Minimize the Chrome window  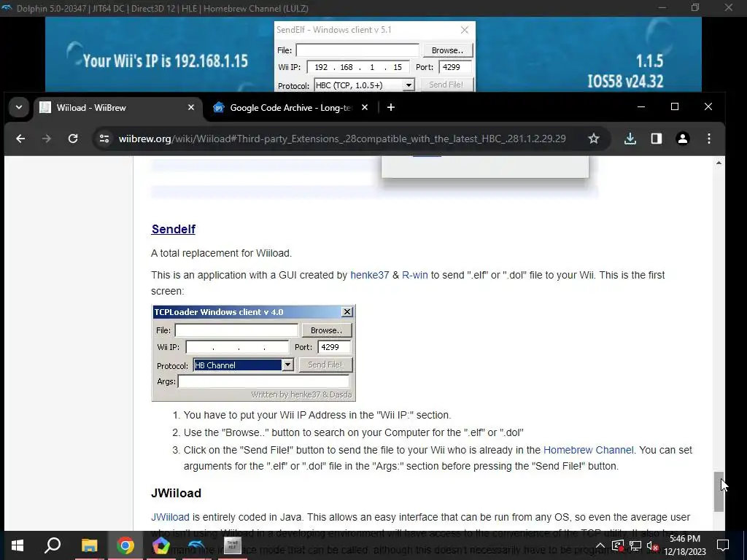coord(641,107)
